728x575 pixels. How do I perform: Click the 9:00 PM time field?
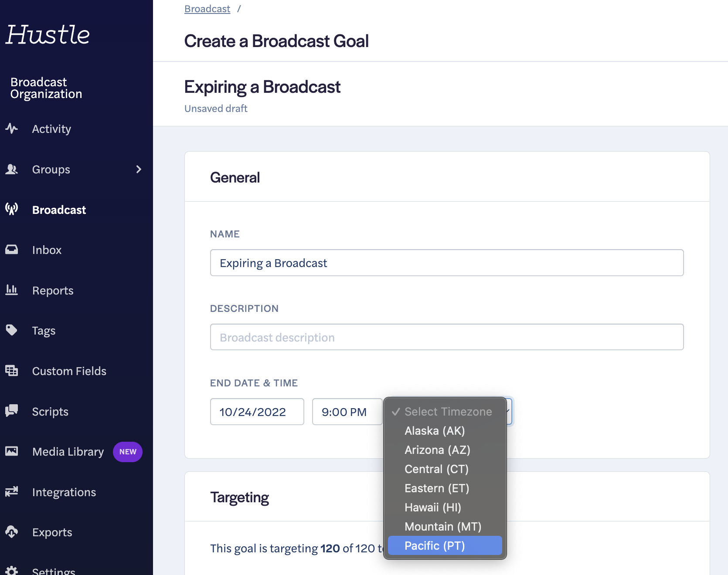point(347,412)
